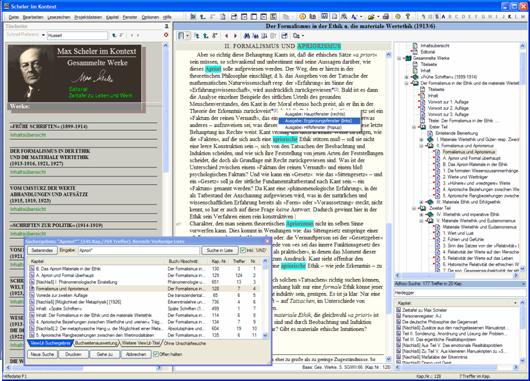The height and width of the screenshot is (381, 530).
Task: Click the Abbrechen button
Action: [136, 354]
